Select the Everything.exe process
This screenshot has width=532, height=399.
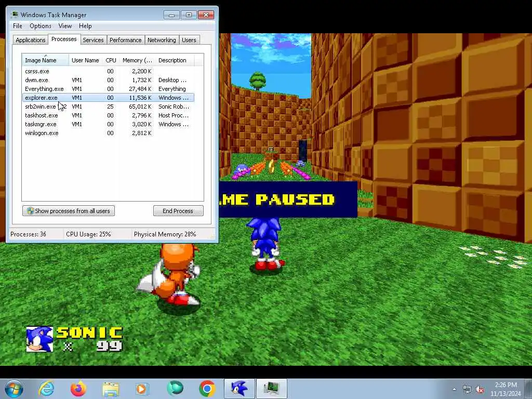(x=109, y=89)
